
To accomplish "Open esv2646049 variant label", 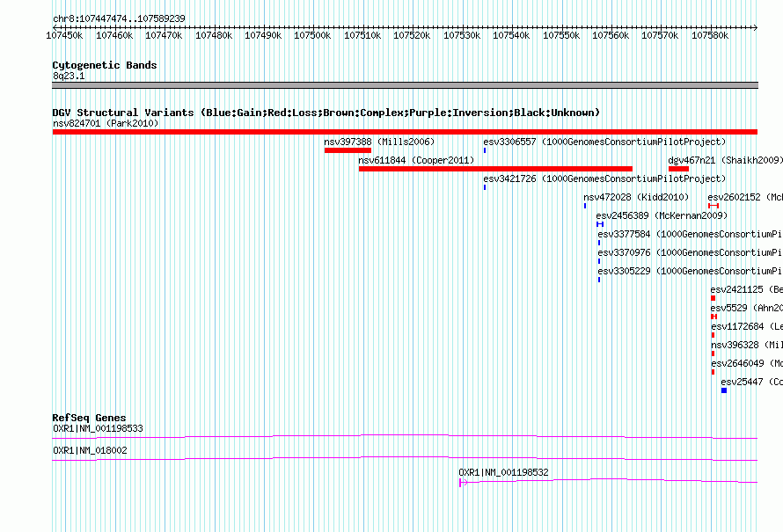I will 747,363.
